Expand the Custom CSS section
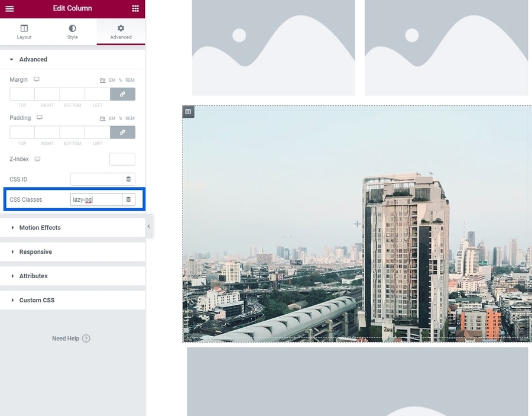The width and height of the screenshot is (532, 416). (x=37, y=301)
